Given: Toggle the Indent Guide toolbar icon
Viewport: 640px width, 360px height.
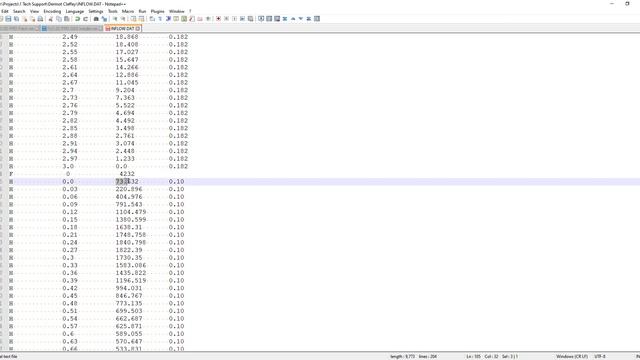Looking at the screenshot, I should (168, 19).
